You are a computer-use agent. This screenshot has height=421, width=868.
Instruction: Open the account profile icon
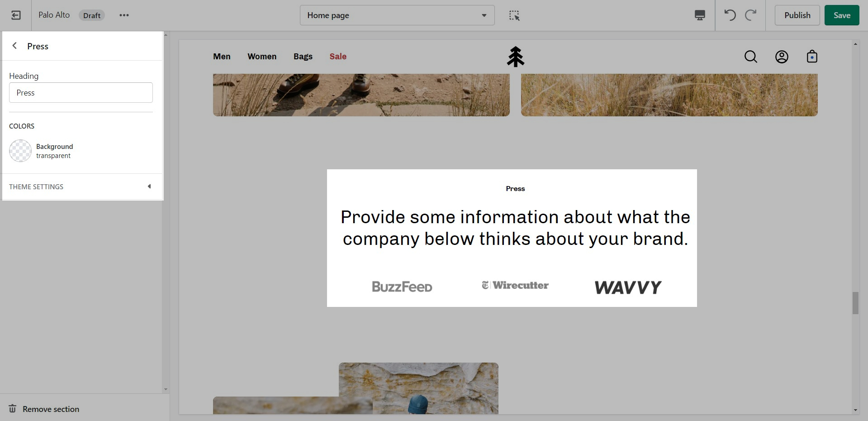[782, 57]
